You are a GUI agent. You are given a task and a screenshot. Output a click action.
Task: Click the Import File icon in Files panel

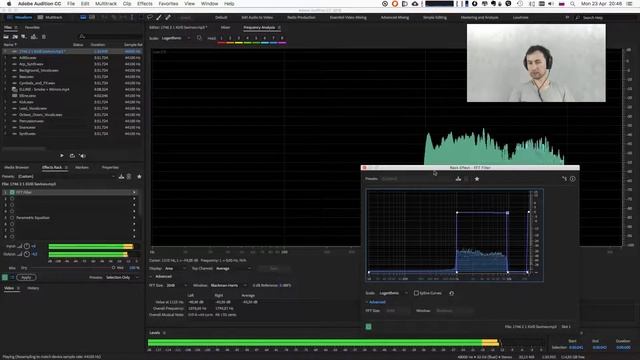point(15,37)
